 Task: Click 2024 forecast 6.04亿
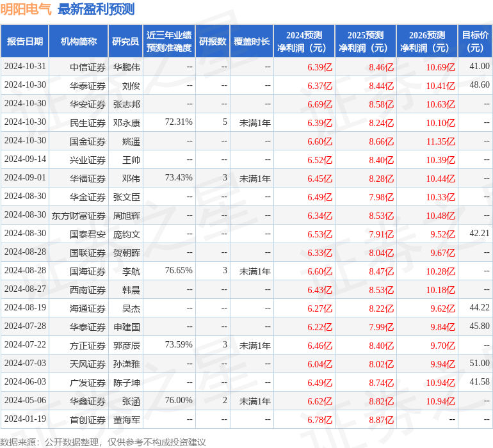[319, 364]
